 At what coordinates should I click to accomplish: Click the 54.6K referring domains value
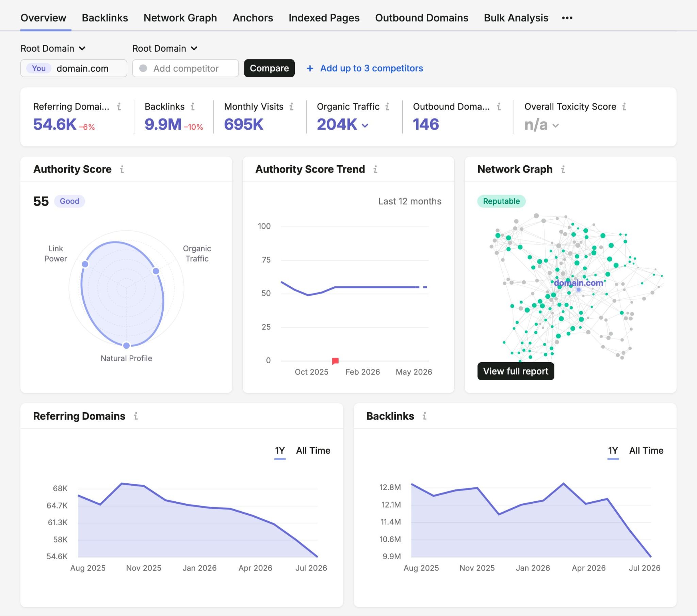click(54, 124)
